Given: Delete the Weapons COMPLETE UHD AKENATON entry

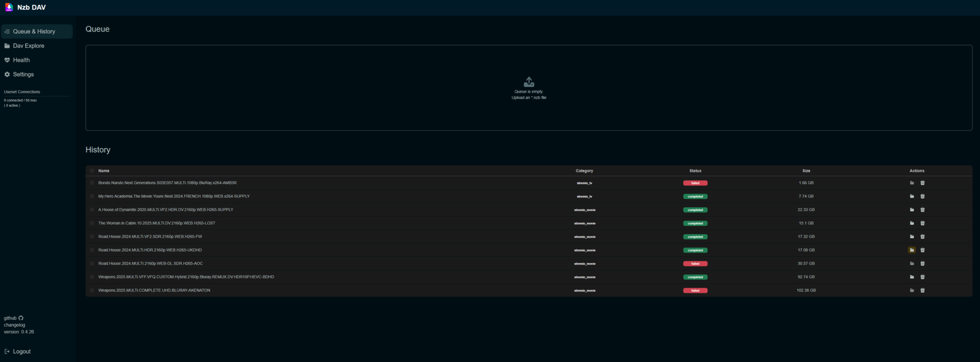Looking at the screenshot, I should click(923, 290).
